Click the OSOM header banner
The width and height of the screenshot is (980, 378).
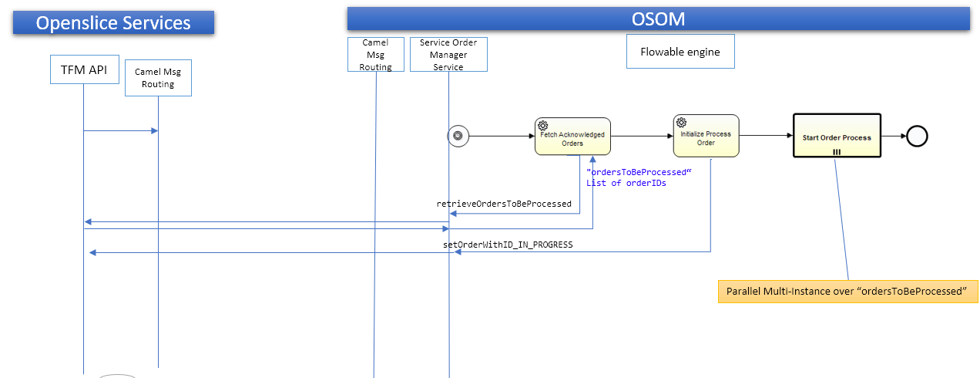658,19
